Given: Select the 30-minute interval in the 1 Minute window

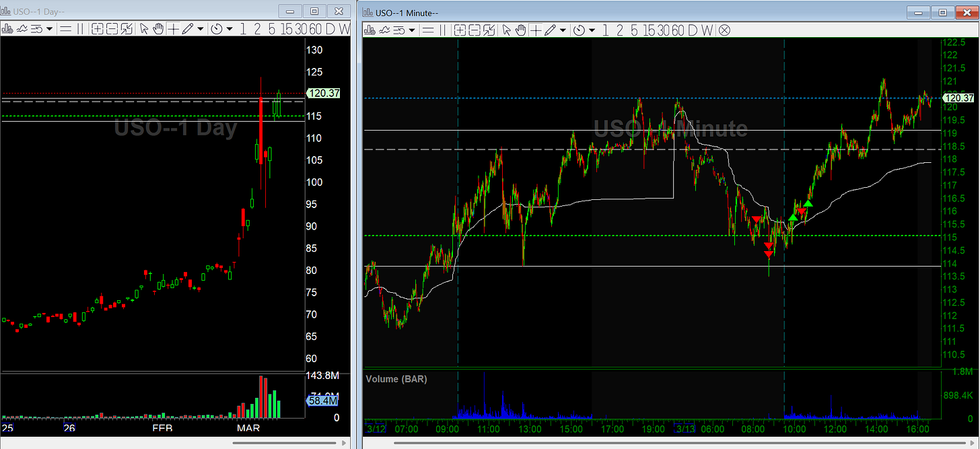Looking at the screenshot, I should point(664,29).
